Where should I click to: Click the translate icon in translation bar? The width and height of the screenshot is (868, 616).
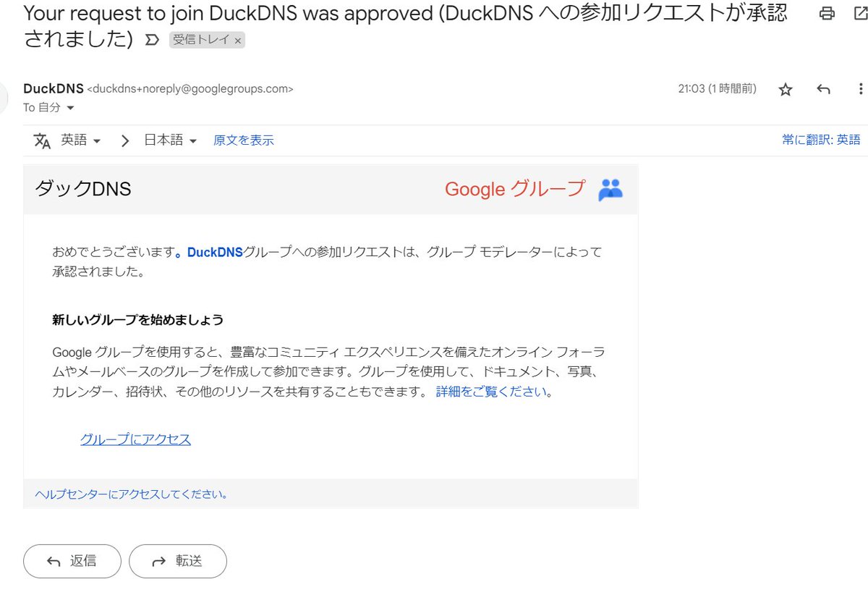(42, 140)
